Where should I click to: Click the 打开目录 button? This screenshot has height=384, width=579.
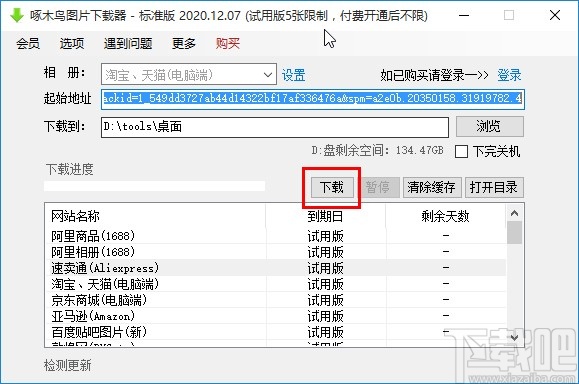coord(494,188)
